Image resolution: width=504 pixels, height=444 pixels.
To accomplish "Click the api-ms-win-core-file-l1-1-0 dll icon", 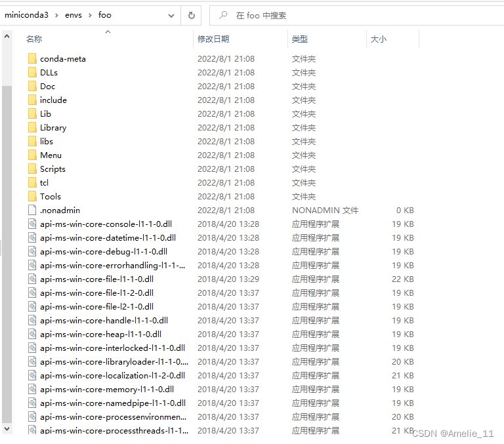I will click(32, 279).
